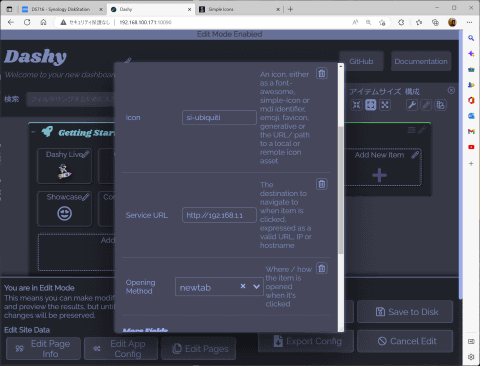Image resolution: width=480 pixels, height=366 pixels.
Task: Choose the medium item size icon
Action: pos(371,105)
